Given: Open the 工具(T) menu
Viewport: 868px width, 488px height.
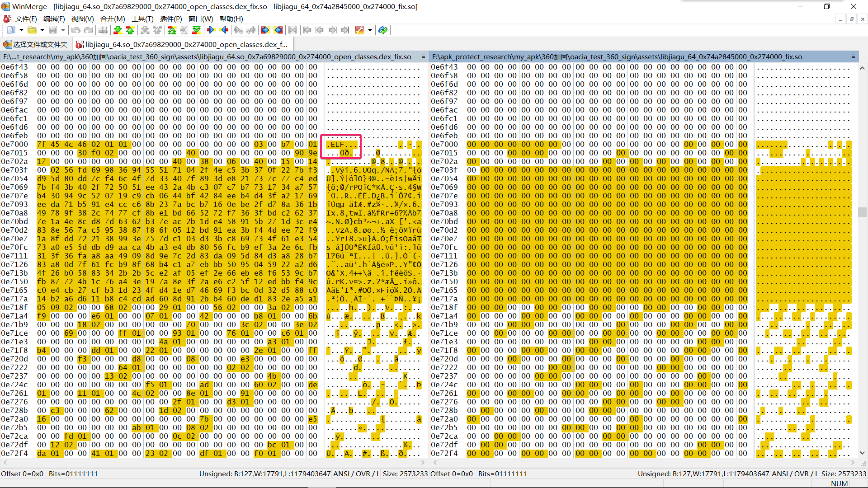Looking at the screenshot, I should [142, 19].
